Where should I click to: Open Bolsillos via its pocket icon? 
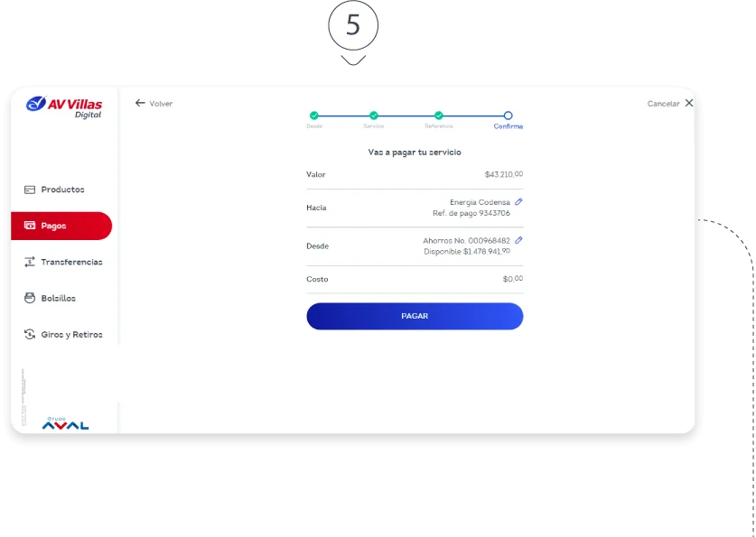tap(29, 298)
